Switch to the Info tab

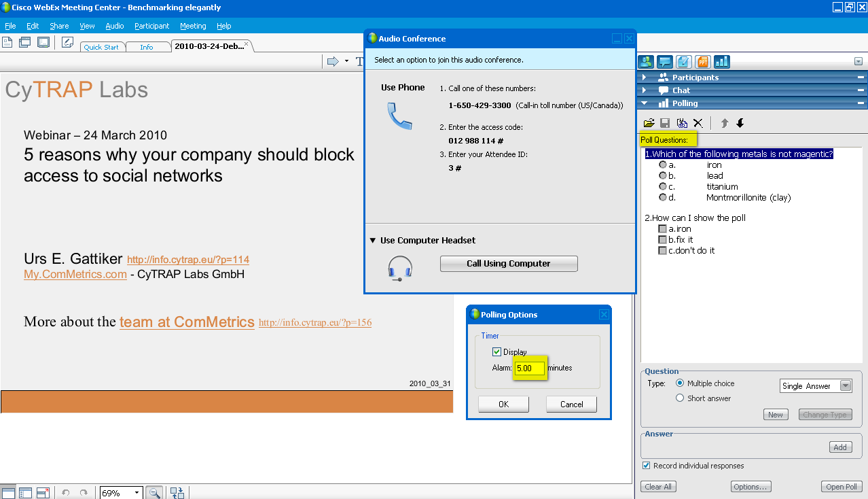[x=147, y=47]
